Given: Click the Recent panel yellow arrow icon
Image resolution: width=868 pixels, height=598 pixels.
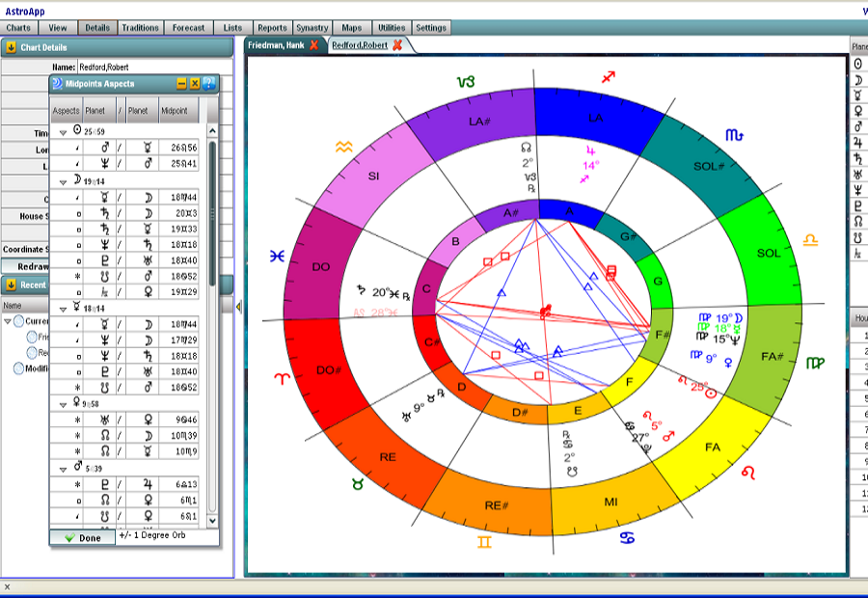Looking at the screenshot, I should click(10, 285).
